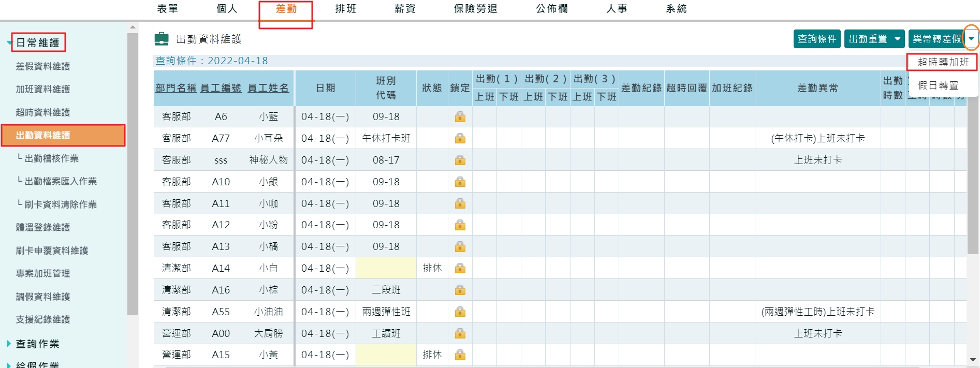The width and height of the screenshot is (980, 368).
Task: Click the lock icon in A12 小粉 row
Action: coord(460,225)
